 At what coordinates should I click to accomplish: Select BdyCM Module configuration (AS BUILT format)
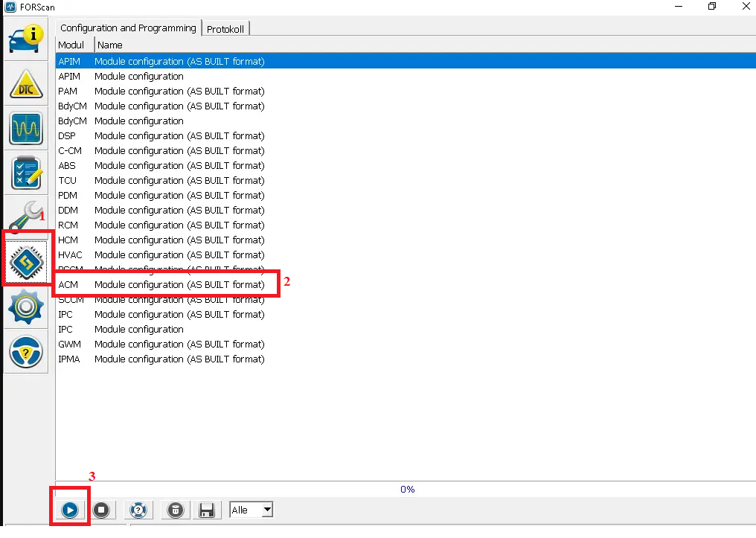(x=406, y=106)
